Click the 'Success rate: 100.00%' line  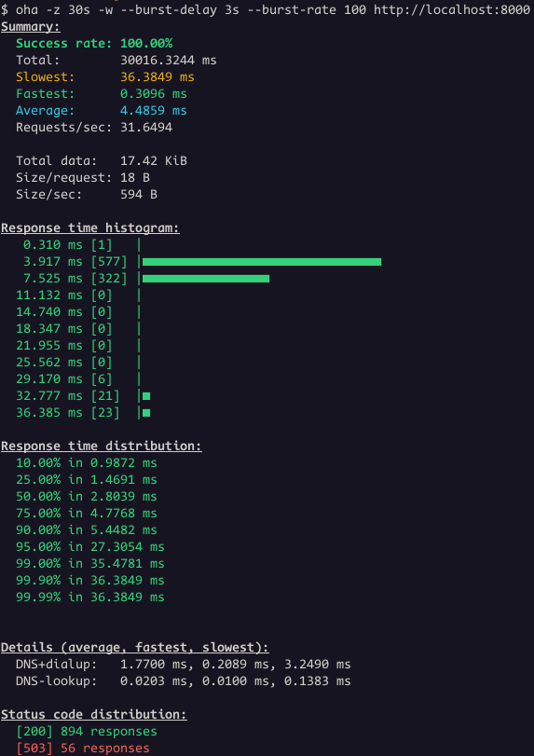94,44
